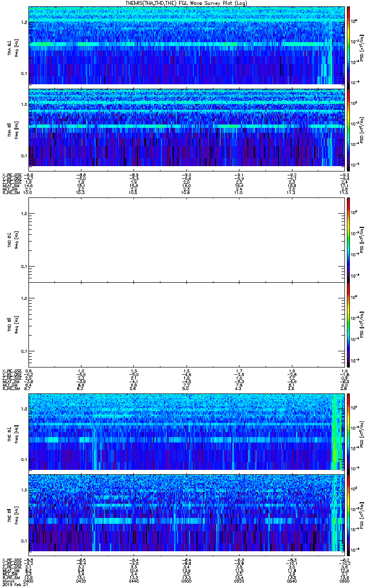This screenshot has width=368, height=588.
Task: Click the '0600' time tick label
Action: pos(343,581)
